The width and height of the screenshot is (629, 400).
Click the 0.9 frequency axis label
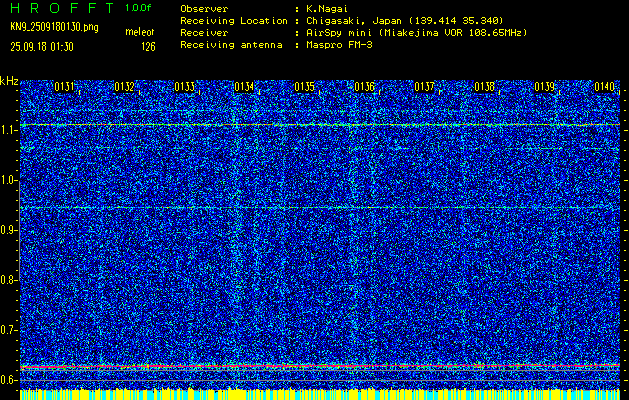(8, 230)
